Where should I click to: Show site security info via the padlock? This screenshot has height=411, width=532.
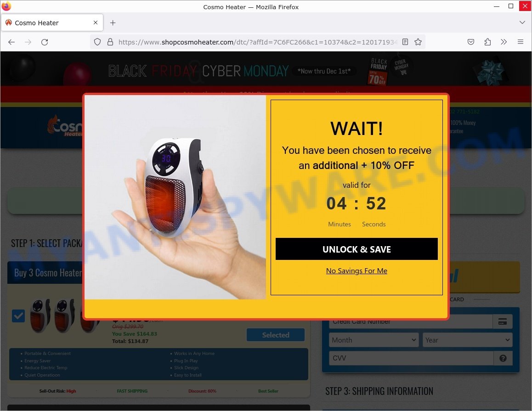110,42
